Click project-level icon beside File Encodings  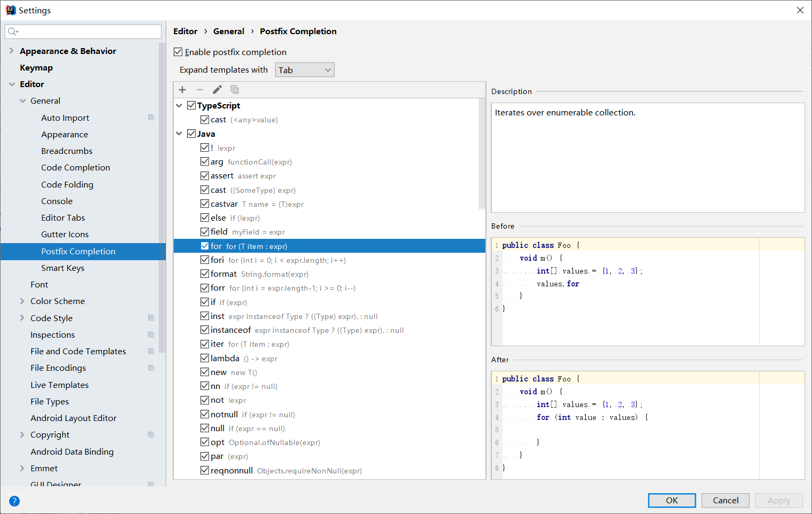(151, 368)
